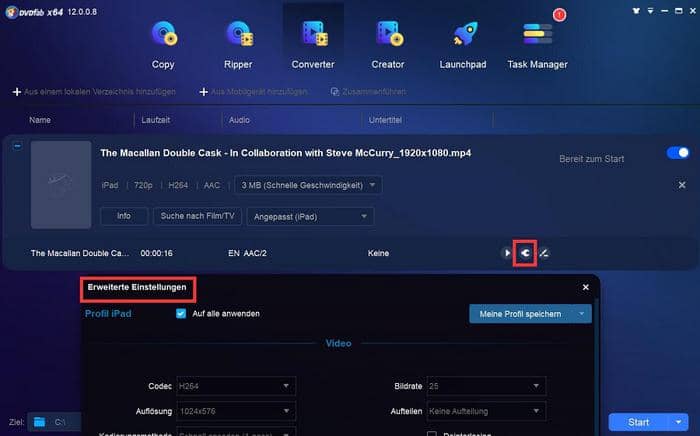Open the Ziel output folder icon

pos(39,422)
